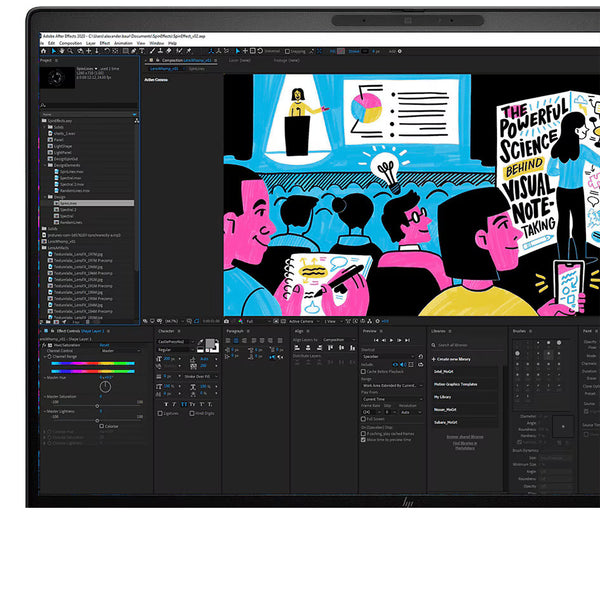This screenshot has height=591, width=600.
Task: Open the Align Layers to Composition dropdown
Action: click(x=339, y=340)
